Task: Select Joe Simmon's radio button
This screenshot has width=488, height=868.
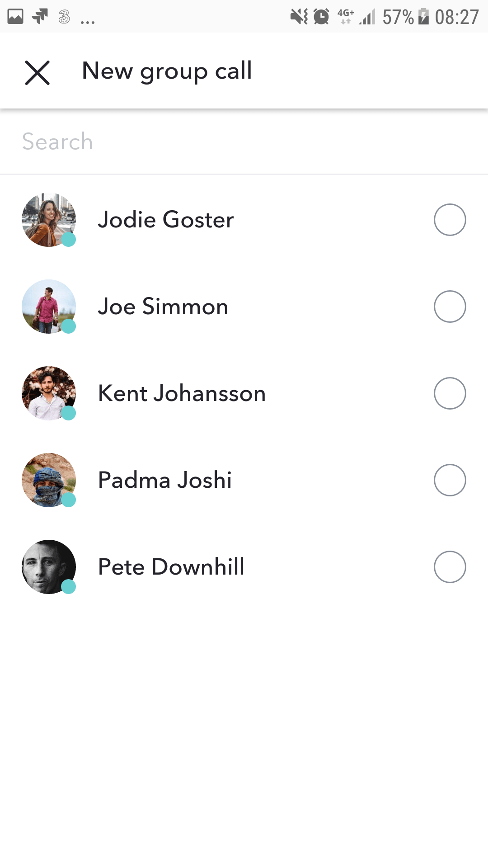Action: point(450,307)
